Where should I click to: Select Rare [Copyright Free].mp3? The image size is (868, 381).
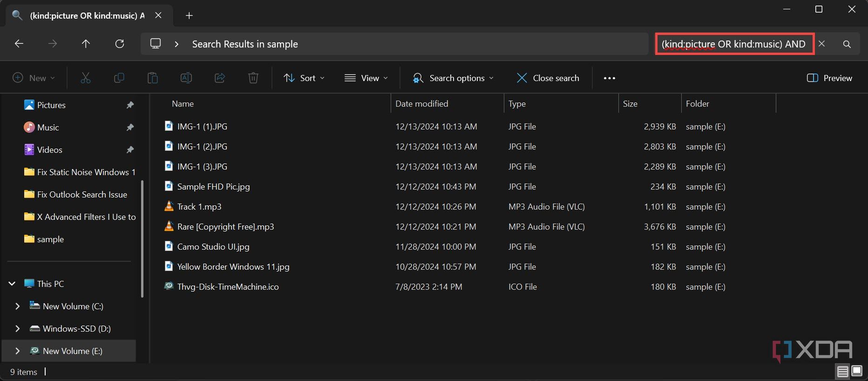tap(225, 226)
